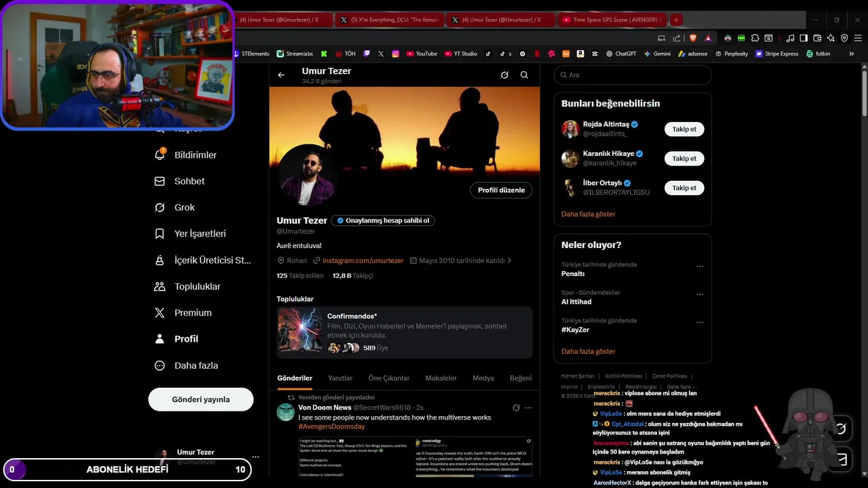Follow İlber Ortaylı with Takip et

pos(684,188)
